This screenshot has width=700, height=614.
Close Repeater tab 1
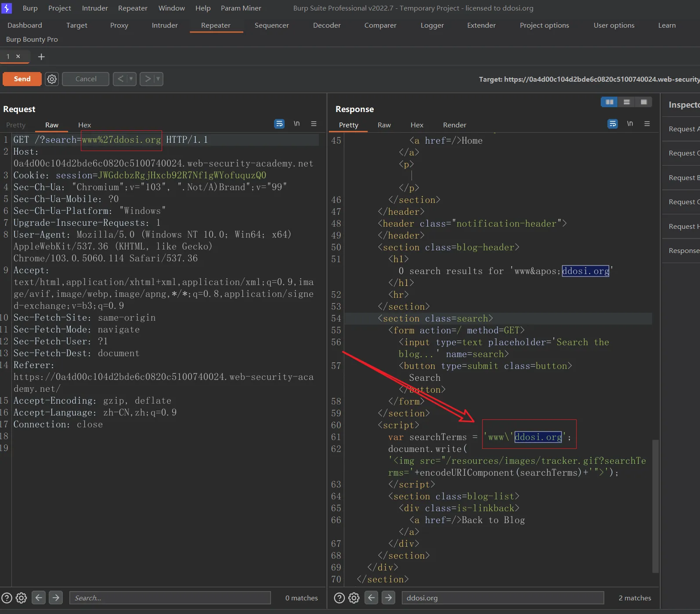coord(18,56)
